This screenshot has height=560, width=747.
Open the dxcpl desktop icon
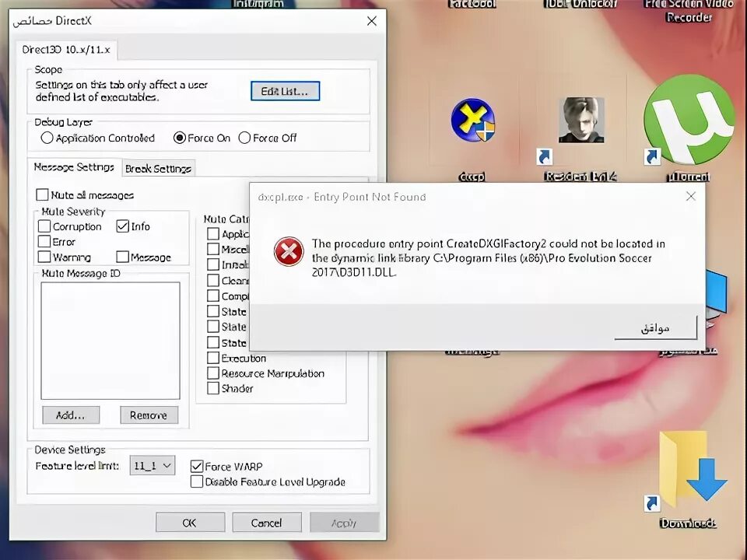click(472, 120)
